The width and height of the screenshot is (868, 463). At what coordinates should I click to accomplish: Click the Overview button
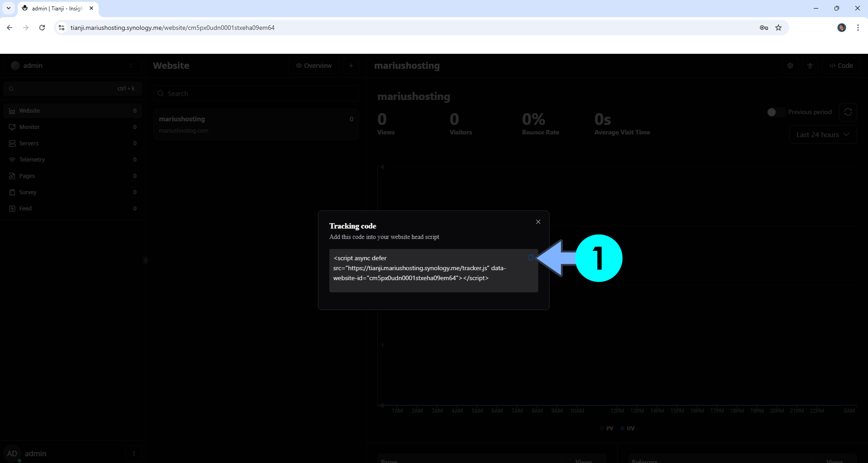coord(314,66)
